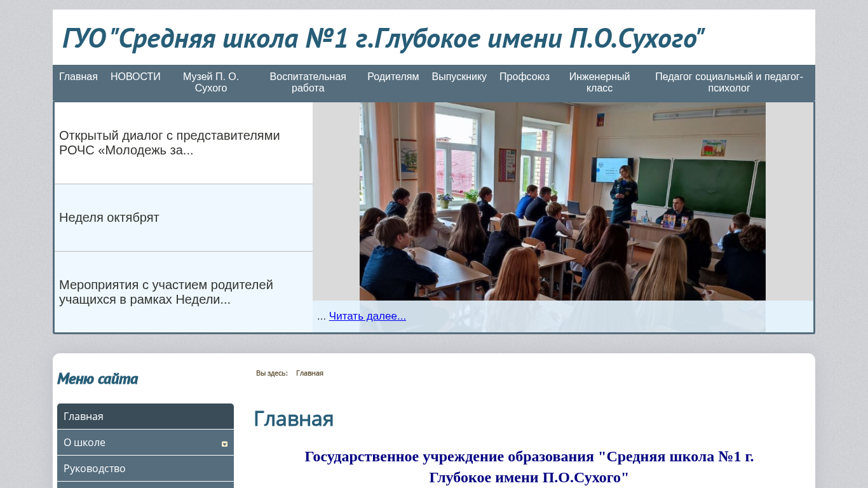This screenshot has width=868, height=488.
Task: Open Педагог социальный и педагог-психолог page
Action: click(729, 83)
